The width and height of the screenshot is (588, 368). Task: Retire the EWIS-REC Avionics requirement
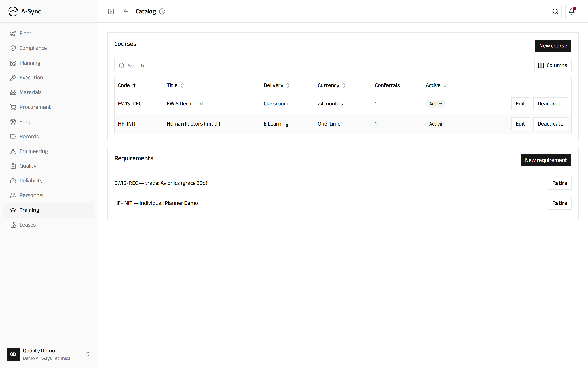pos(560,183)
